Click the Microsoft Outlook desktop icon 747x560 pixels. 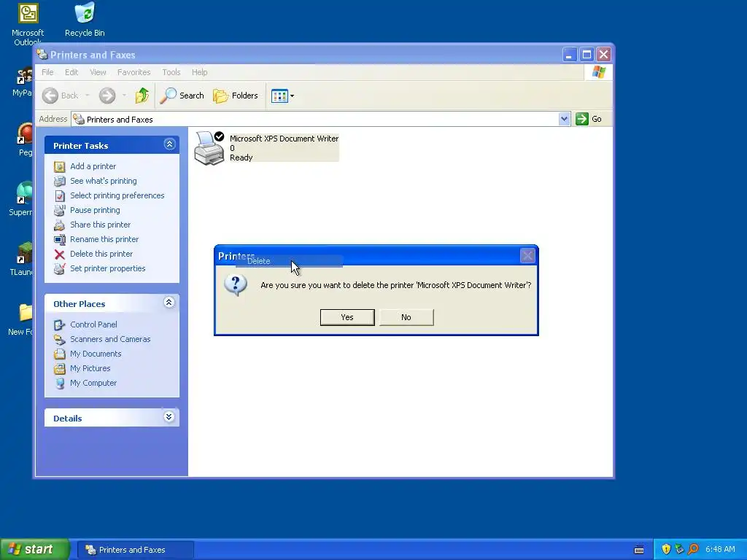(28, 23)
